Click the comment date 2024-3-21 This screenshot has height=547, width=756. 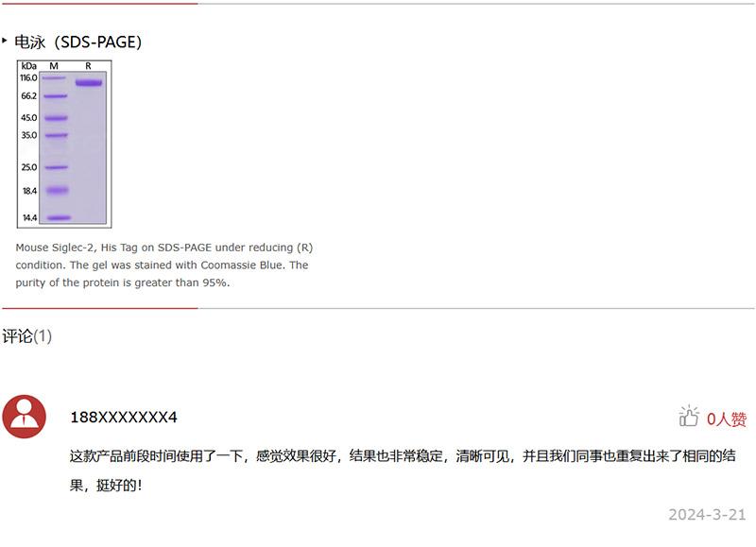pyautogui.click(x=707, y=514)
